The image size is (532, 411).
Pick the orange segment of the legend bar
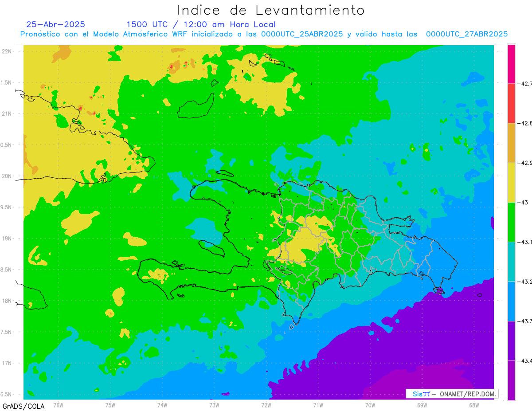click(511, 143)
